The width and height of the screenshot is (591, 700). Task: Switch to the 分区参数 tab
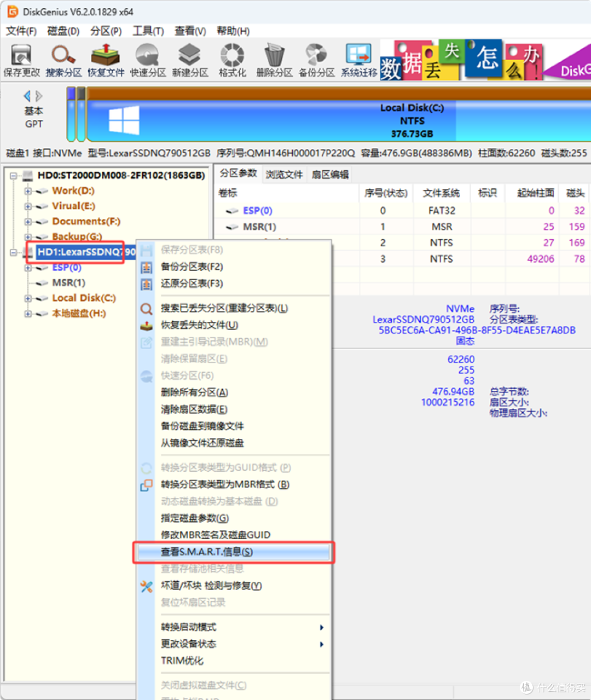tap(238, 173)
